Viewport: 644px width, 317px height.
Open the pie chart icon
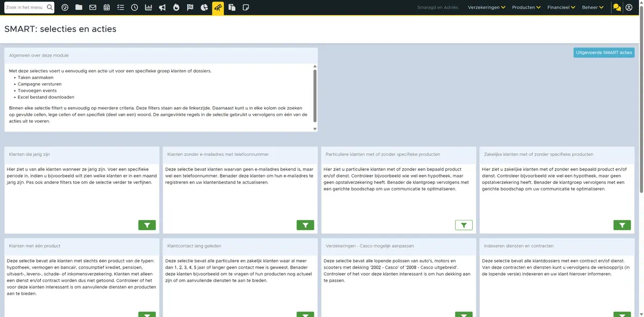(204, 8)
